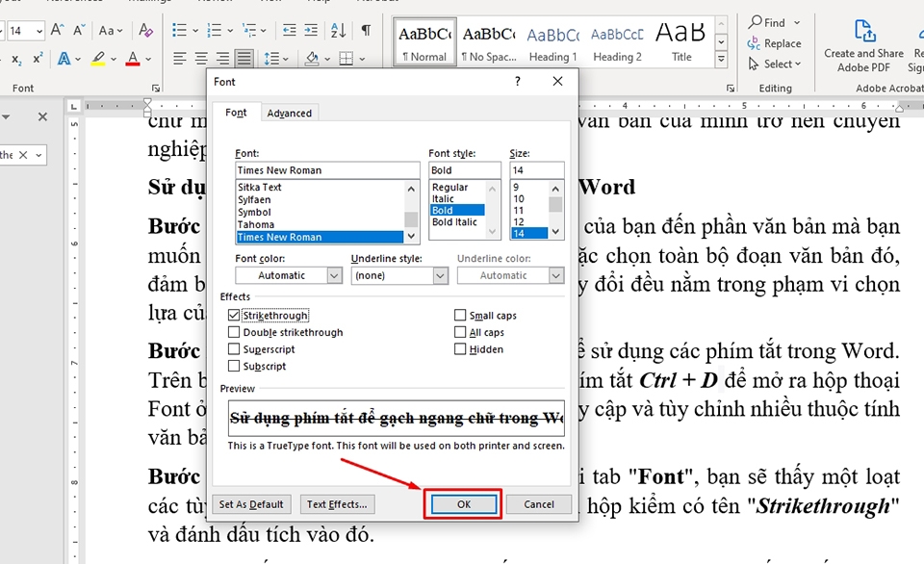Viewport: 924px width, 564px height.
Task: Toggle Show/Hide paragraph marks
Action: click(x=366, y=30)
